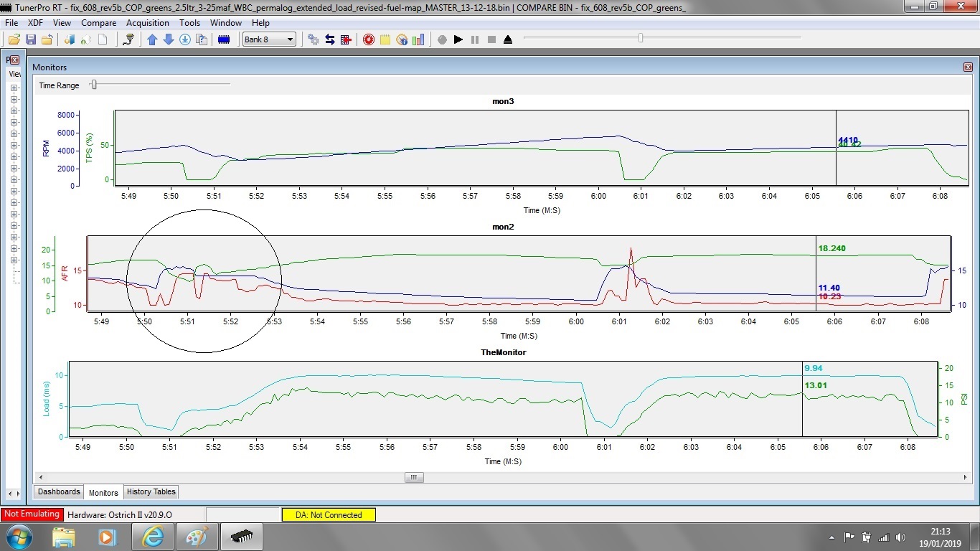Screen dimensions: 980x551
Task: Show hidden tray icons arrow
Action: [831, 537]
